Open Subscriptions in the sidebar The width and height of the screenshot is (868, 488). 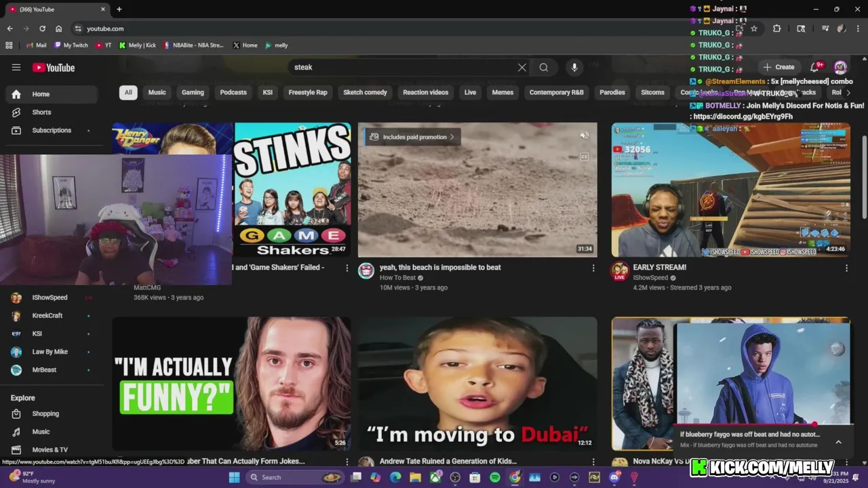51,130
